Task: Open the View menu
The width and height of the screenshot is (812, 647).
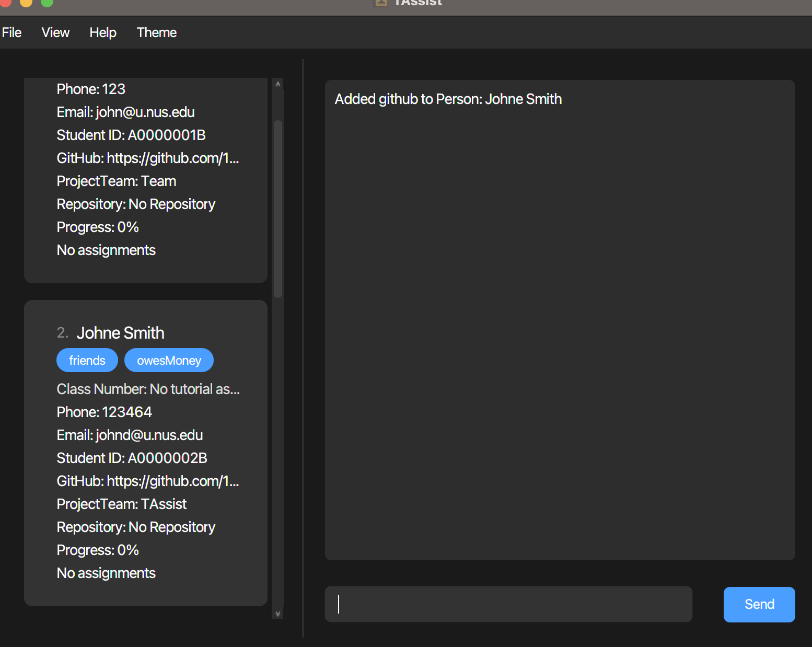Action: pos(55,32)
